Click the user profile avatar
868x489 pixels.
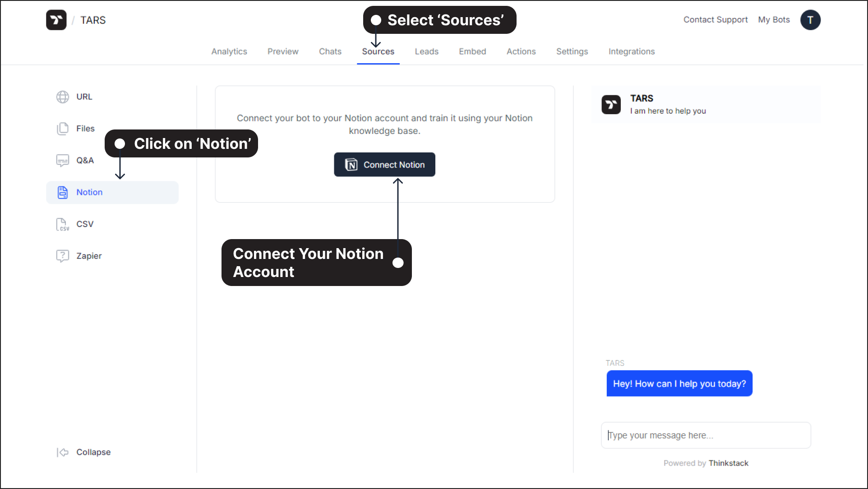pos(809,20)
